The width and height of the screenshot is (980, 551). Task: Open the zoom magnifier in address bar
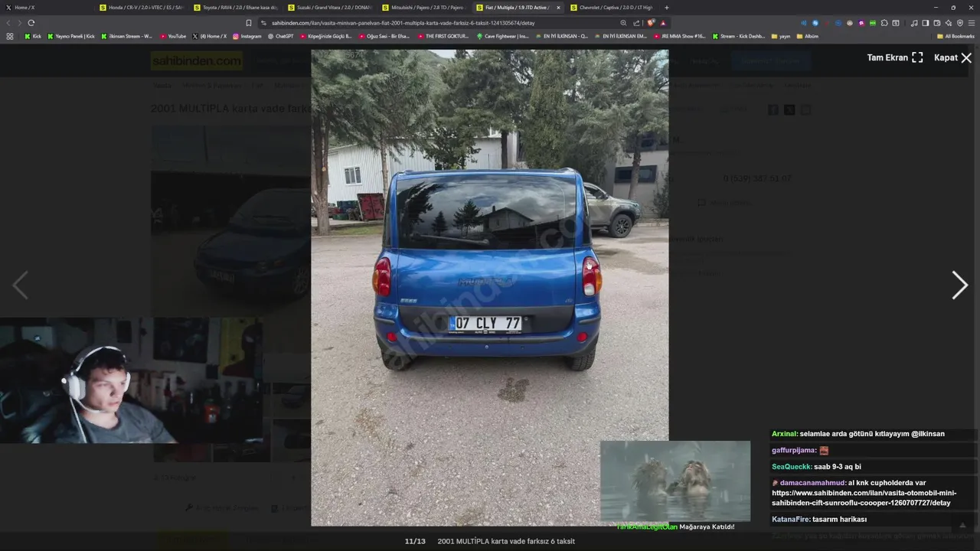623,23
